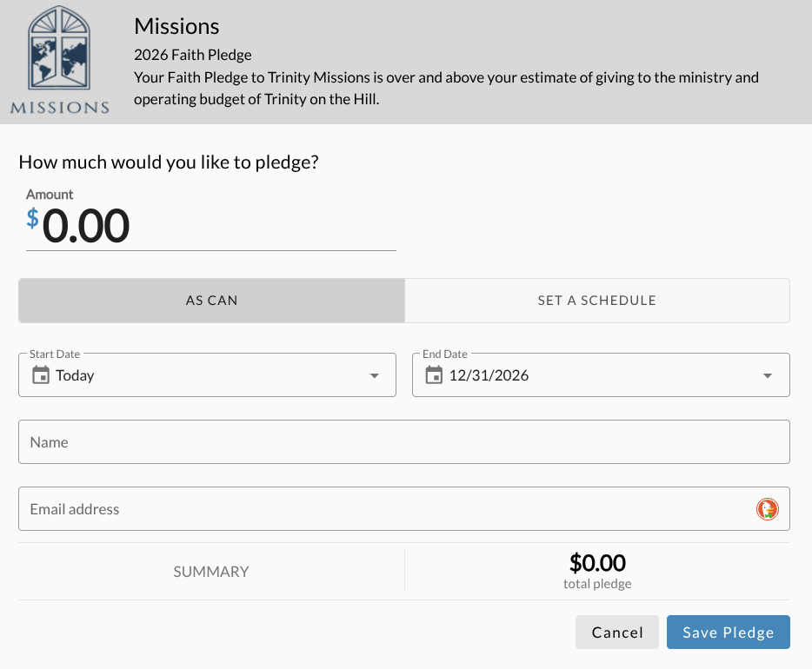Click the blue dollar sign symbol

pos(32,218)
